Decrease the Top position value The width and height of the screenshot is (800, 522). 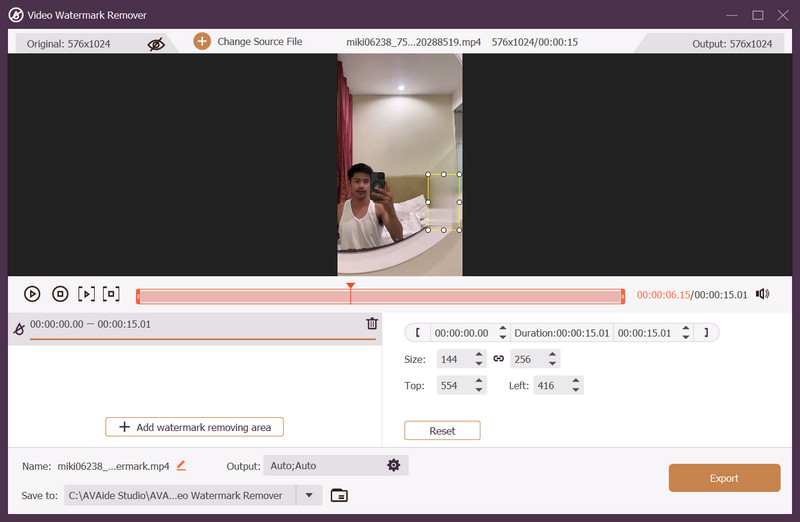tap(479, 390)
